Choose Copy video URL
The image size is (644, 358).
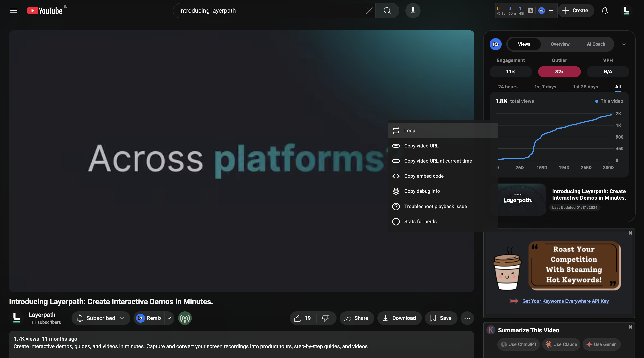point(443,146)
